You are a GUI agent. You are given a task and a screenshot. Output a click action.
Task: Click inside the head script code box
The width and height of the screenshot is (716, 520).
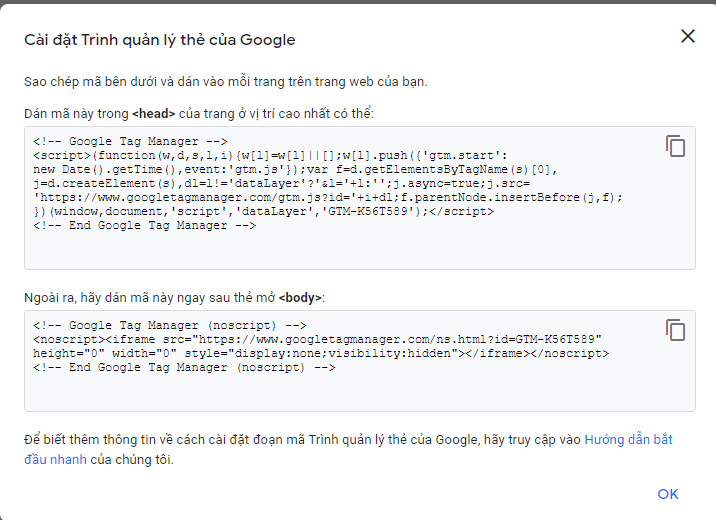360,198
